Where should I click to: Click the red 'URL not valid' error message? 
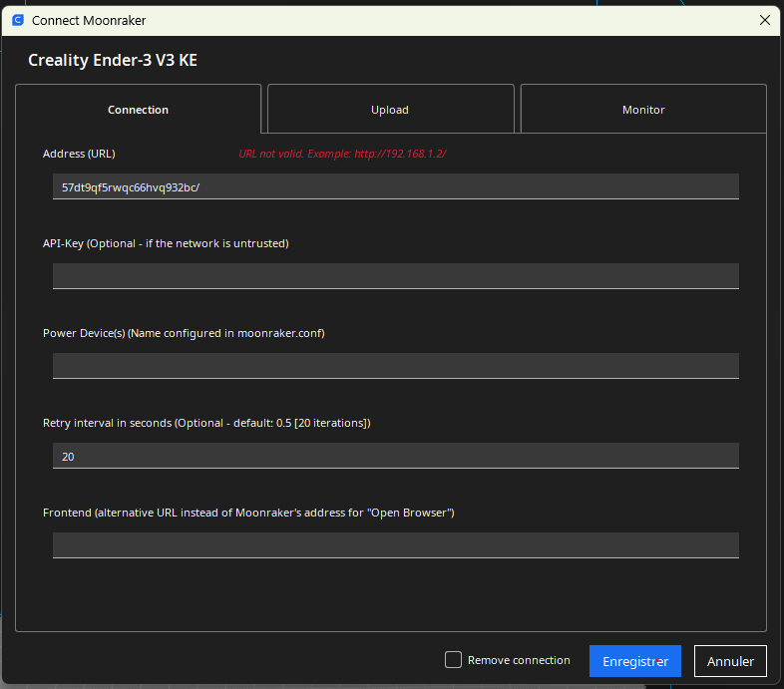[x=342, y=154]
